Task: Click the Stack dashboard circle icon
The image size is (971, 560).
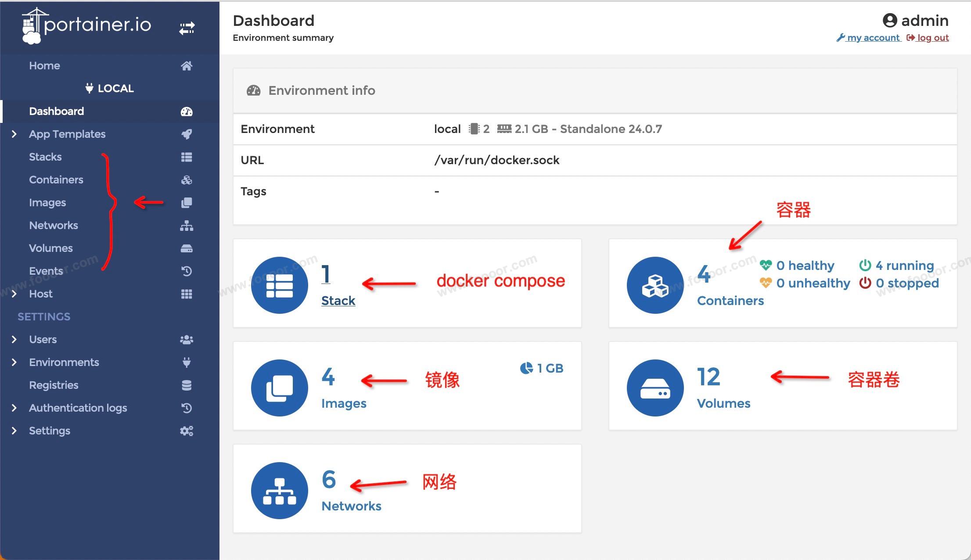Action: (x=280, y=285)
